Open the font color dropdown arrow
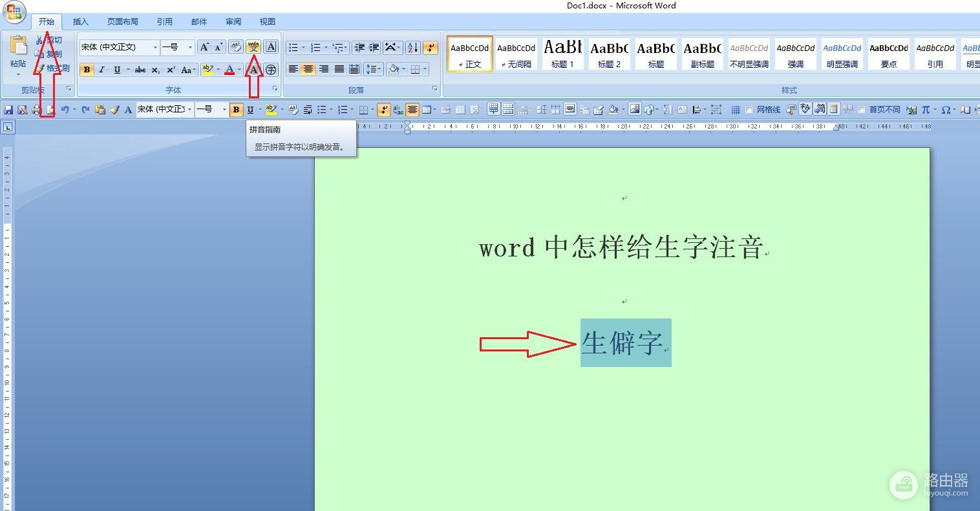The image size is (980, 511). point(239,70)
